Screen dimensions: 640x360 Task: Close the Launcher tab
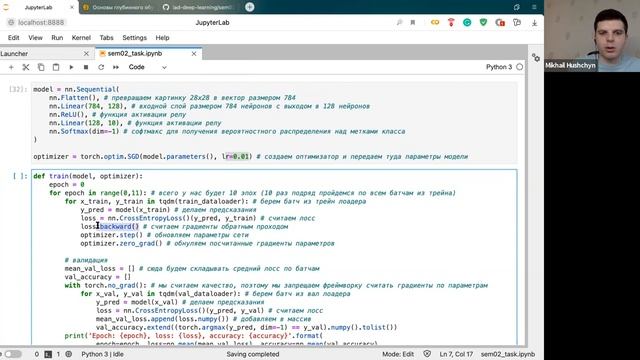point(86,53)
